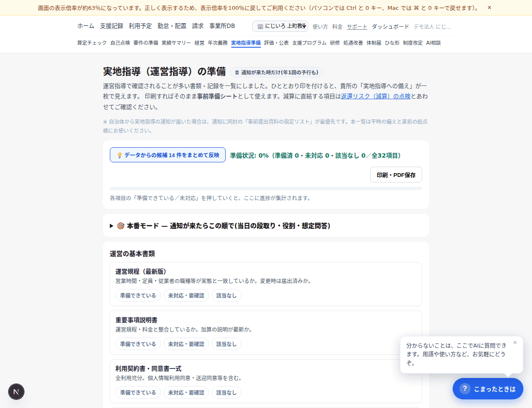Image resolution: width=532 pixels, height=408 pixels.
Task: Click the 通知が来た時だけ badge
Action: 277,72
